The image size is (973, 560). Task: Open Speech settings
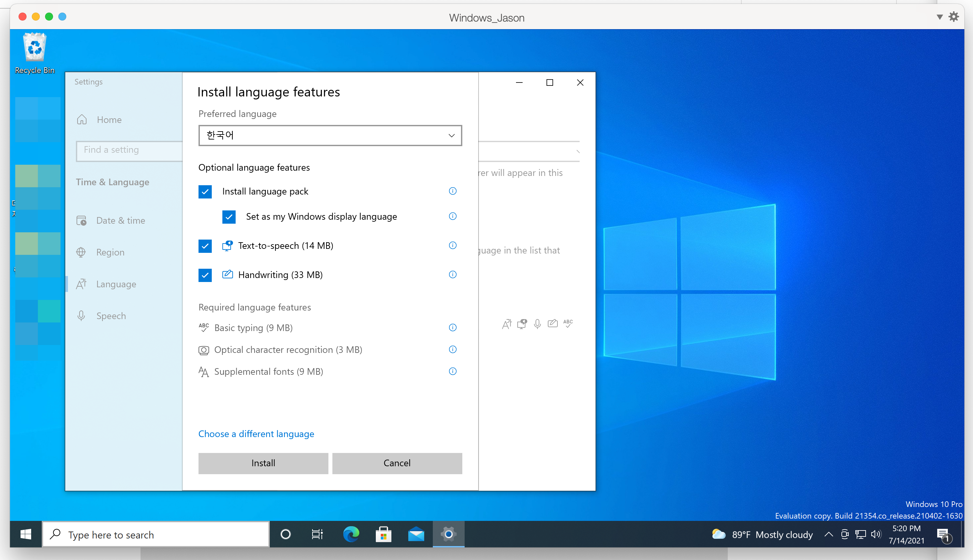(x=101, y=316)
